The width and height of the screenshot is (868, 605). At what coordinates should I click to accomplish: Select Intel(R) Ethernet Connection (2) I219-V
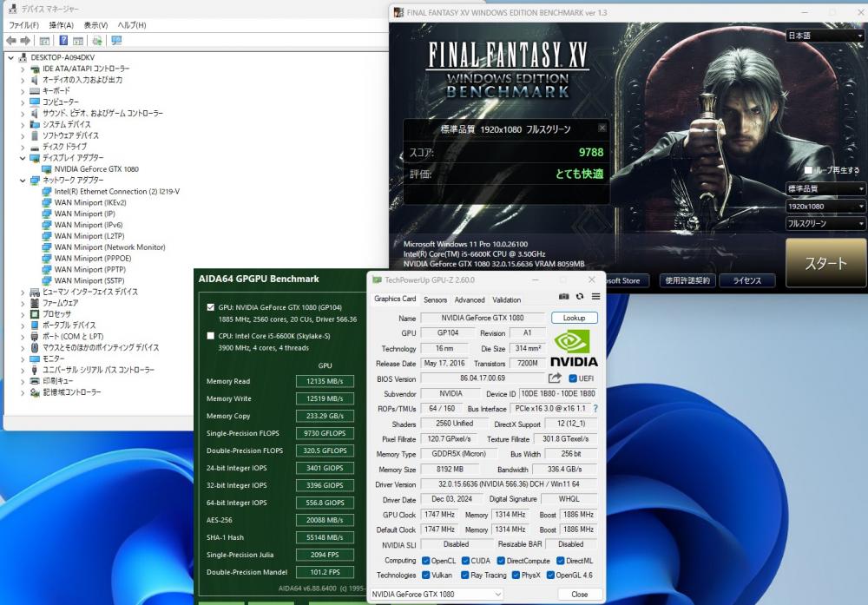click(x=117, y=192)
